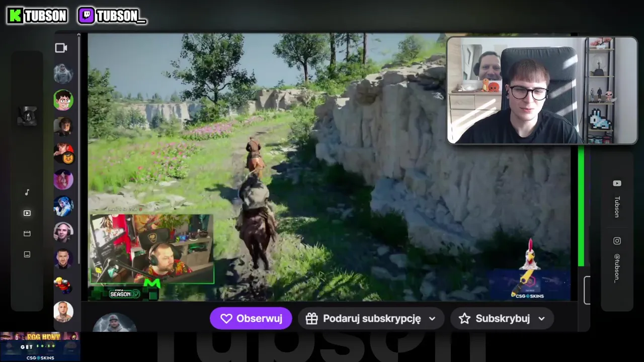Image resolution: width=644 pixels, height=362 pixels.
Task: Click the music note icon
Action: tap(27, 192)
